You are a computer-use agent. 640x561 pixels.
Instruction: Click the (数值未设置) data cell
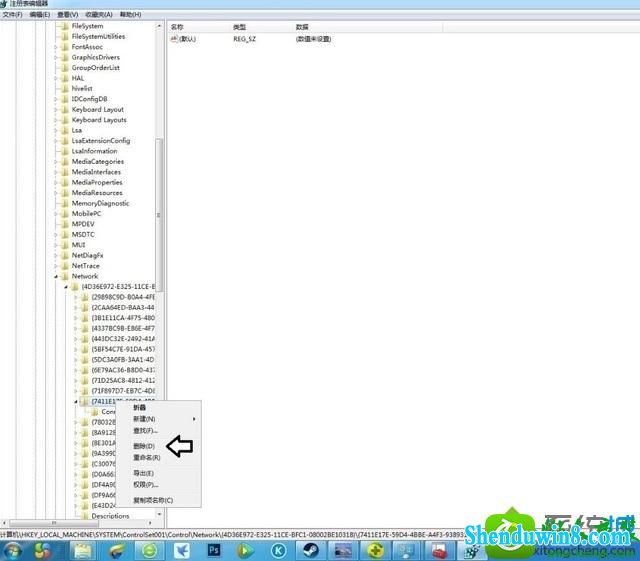(x=313, y=39)
